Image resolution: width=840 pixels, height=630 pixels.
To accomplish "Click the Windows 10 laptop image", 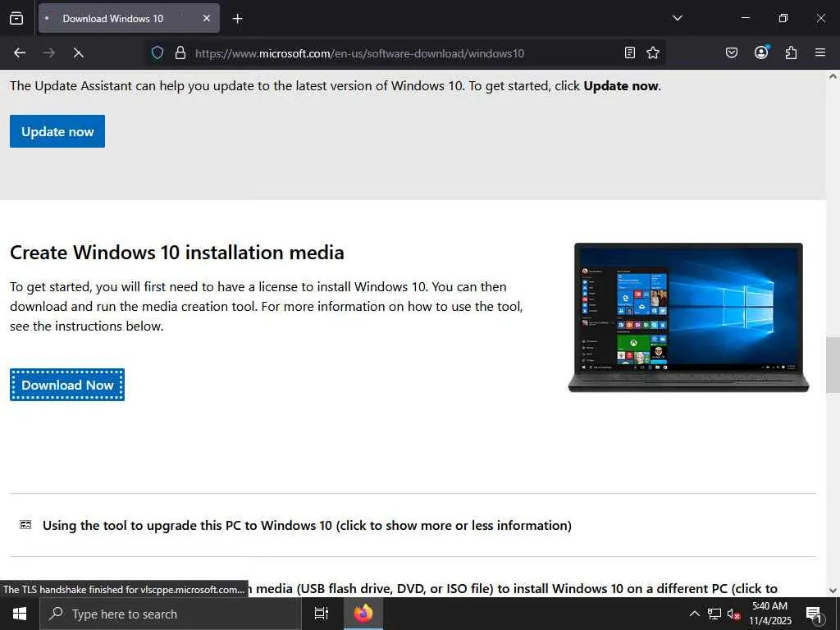I will [x=688, y=317].
